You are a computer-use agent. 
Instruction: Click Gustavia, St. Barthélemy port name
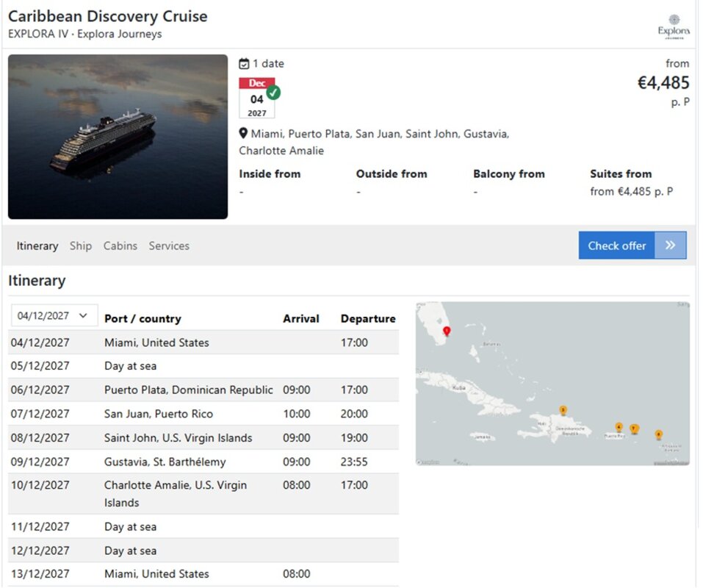(165, 462)
